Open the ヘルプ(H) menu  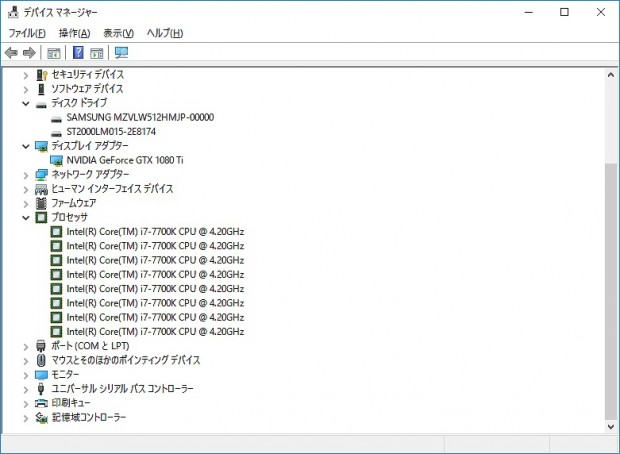(x=164, y=33)
